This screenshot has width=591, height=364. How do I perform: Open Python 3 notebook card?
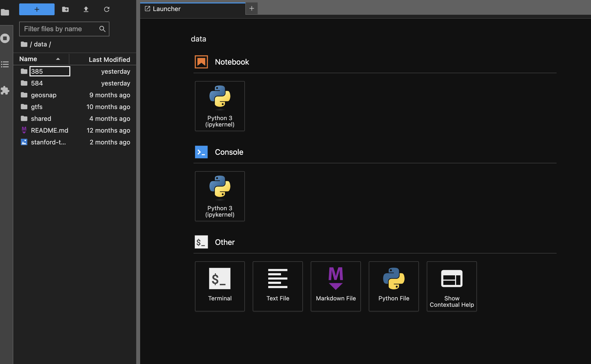point(220,106)
